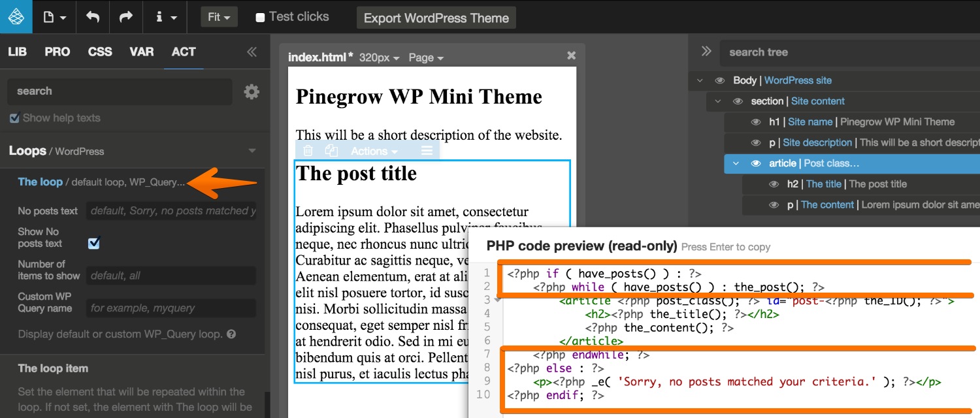Hide the h1 Site name element
Screen dimensions: 980x418
(756, 122)
